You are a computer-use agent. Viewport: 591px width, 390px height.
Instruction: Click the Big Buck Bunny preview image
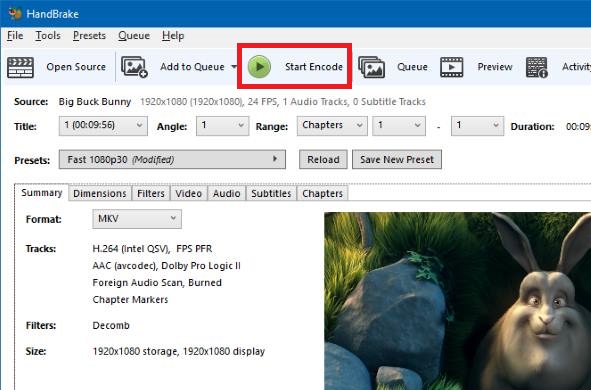pos(458,301)
